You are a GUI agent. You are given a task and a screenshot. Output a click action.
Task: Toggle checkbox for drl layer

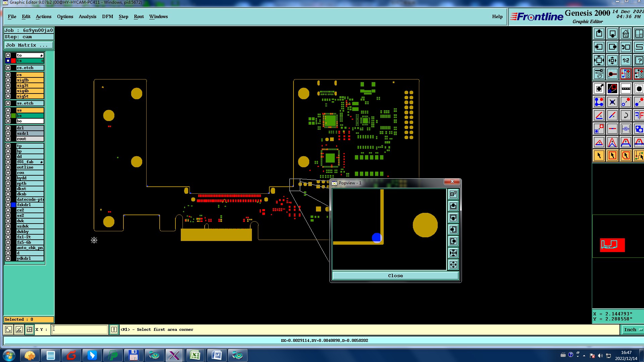(8, 128)
